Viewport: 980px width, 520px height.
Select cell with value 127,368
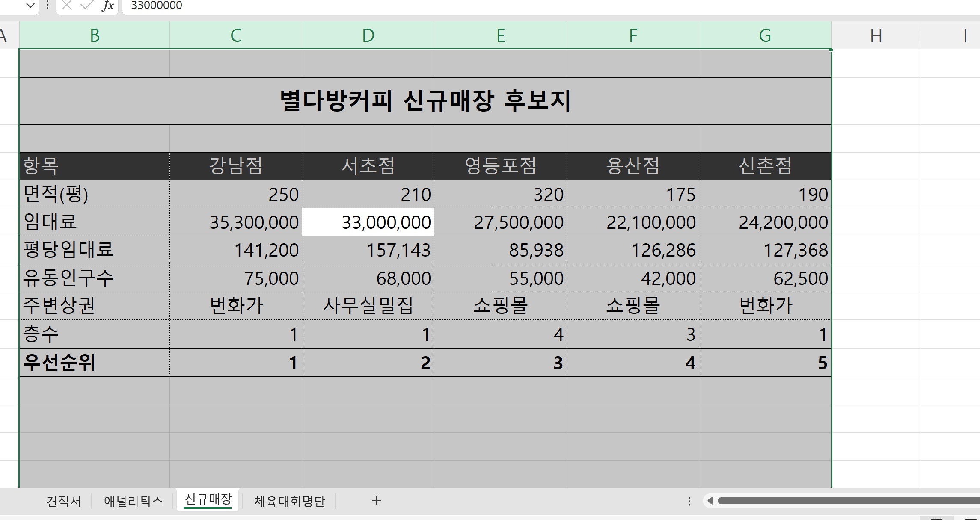coord(765,250)
